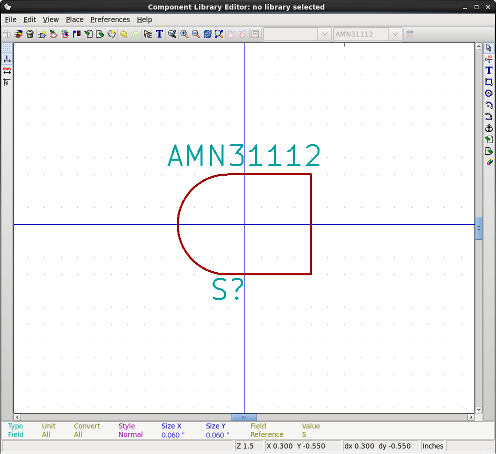The width and height of the screenshot is (496, 454).
Task: Click the Reference field value in info bar
Action: (x=267, y=435)
